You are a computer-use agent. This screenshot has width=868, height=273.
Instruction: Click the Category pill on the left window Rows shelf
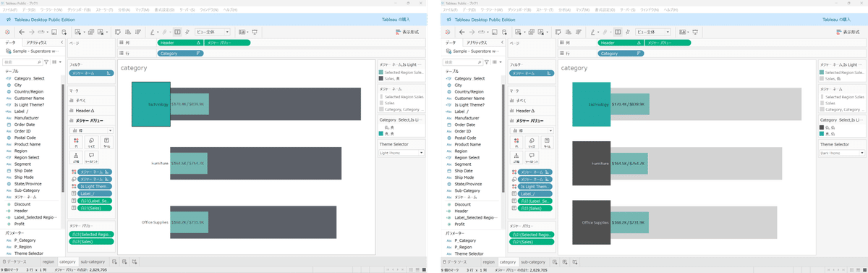pos(181,53)
